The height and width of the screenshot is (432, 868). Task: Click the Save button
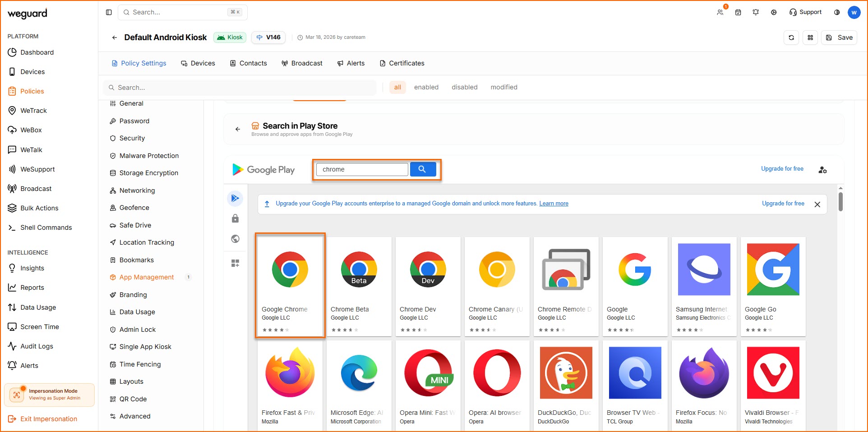coord(840,37)
